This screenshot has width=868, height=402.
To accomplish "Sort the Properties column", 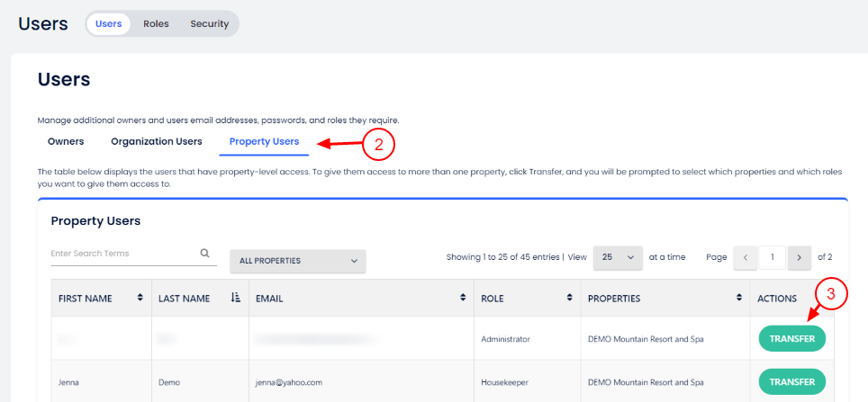I will coord(738,298).
